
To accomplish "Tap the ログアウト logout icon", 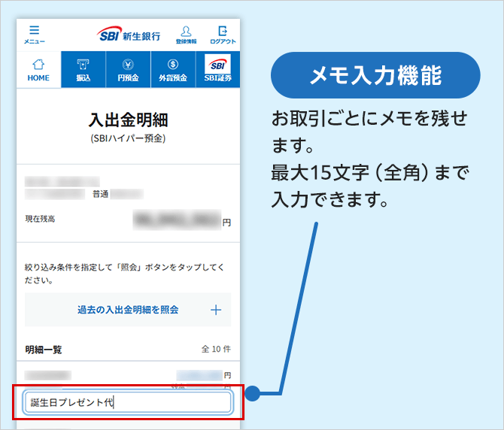I will (223, 35).
